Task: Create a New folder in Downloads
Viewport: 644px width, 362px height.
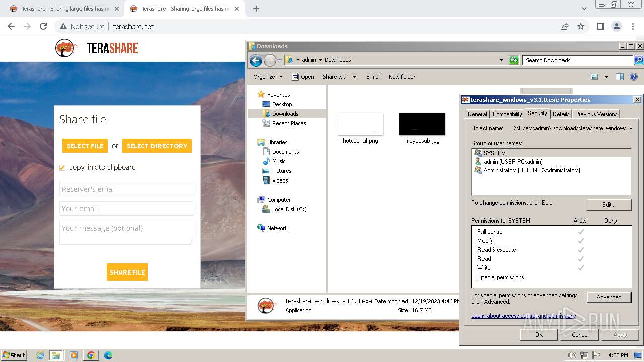Action: [x=402, y=77]
